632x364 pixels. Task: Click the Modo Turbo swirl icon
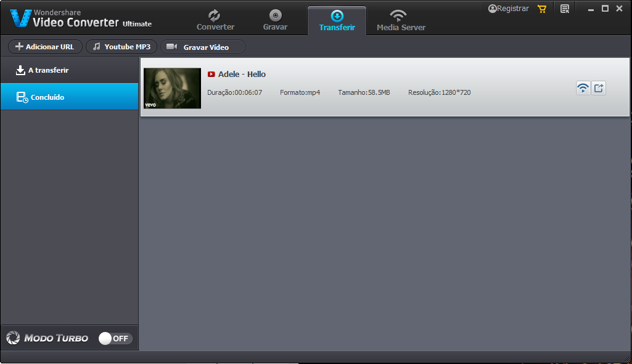point(13,338)
